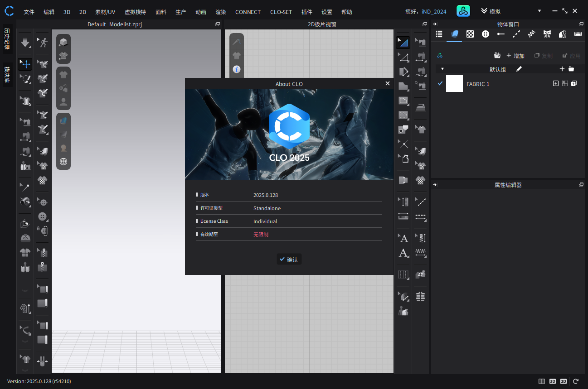Undock the 3D window panel
The image size is (588, 389).
tap(218, 24)
